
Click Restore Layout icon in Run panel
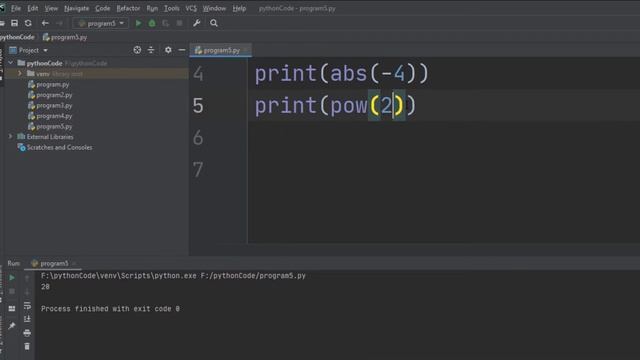[12, 309]
